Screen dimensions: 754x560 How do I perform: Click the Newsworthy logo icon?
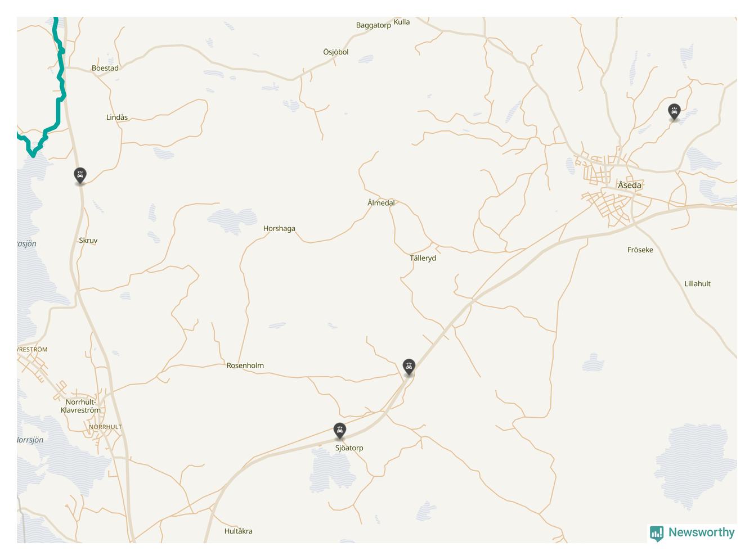657,533
